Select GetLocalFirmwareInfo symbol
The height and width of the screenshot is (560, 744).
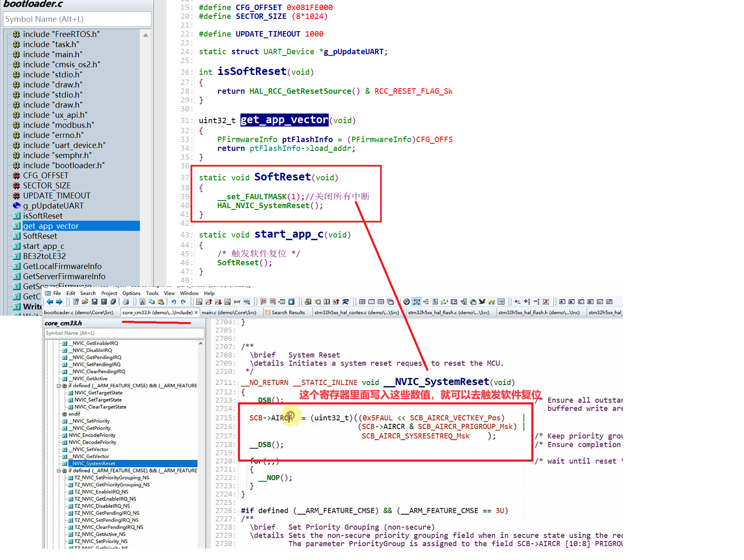[x=62, y=266]
